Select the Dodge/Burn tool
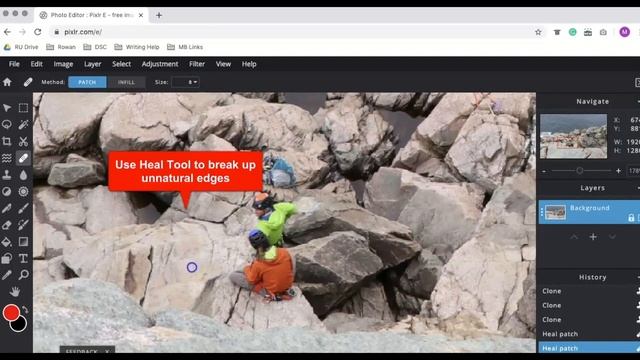The width and height of the screenshot is (640, 360). click(7, 191)
